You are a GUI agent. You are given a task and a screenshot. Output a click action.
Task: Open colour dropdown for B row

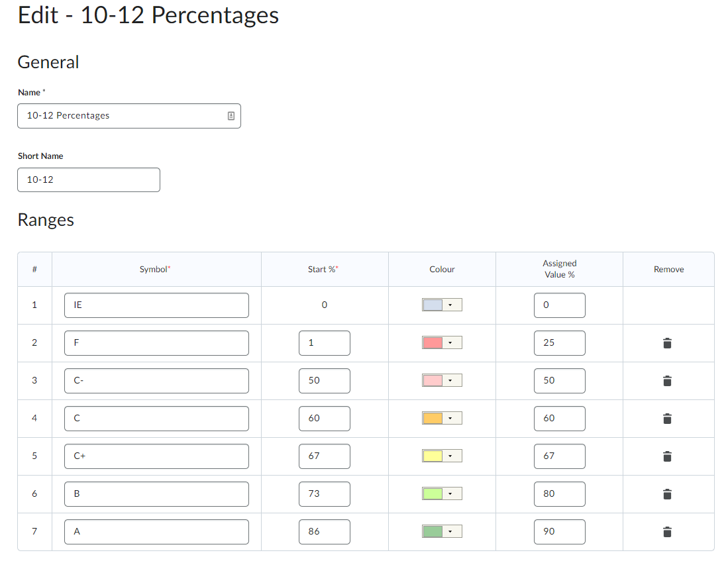coord(442,493)
